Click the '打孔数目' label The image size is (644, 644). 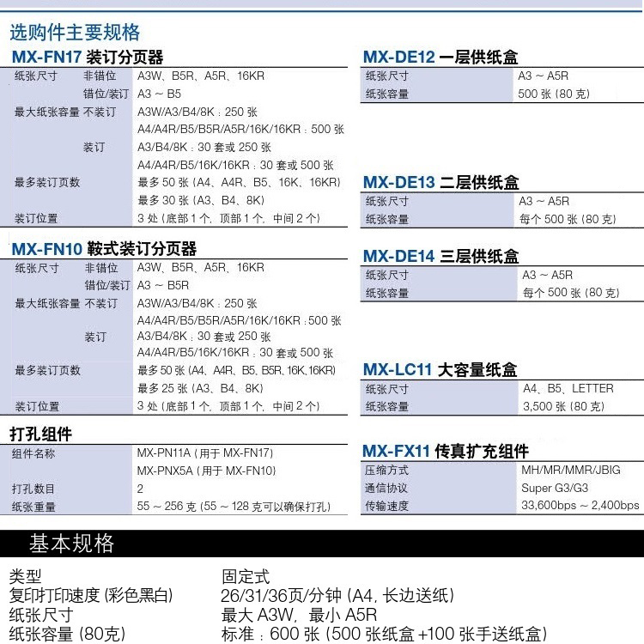pyautogui.click(x=33, y=489)
